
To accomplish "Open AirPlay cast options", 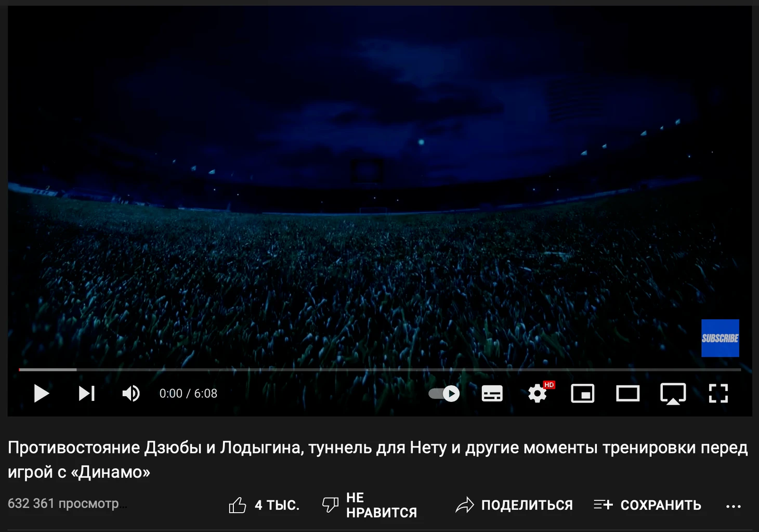I will pyautogui.click(x=673, y=394).
